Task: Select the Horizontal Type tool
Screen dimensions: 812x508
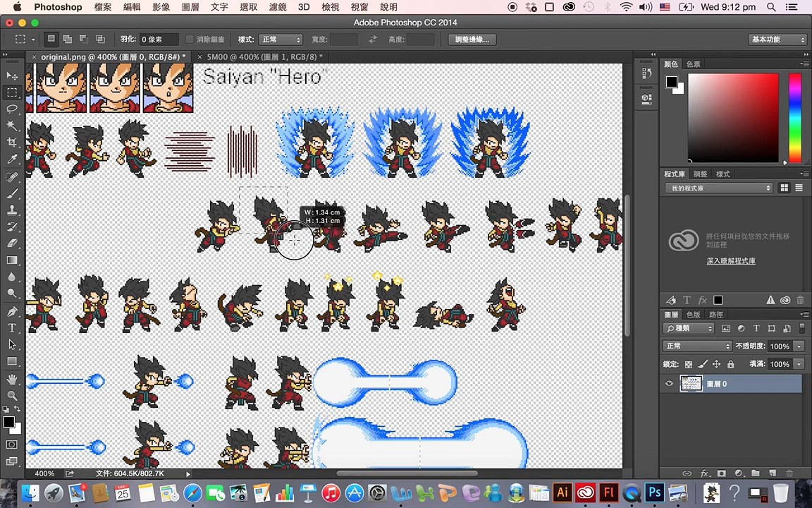Action: coord(12,328)
